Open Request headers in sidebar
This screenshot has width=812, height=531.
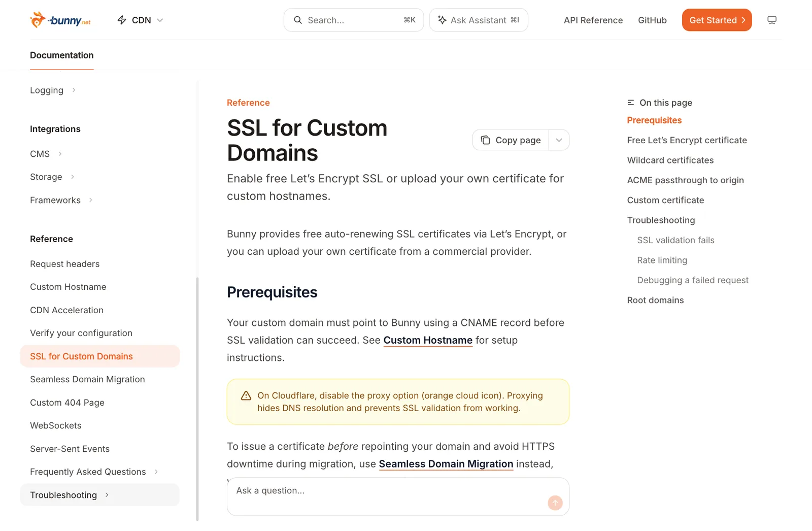pyautogui.click(x=65, y=264)
